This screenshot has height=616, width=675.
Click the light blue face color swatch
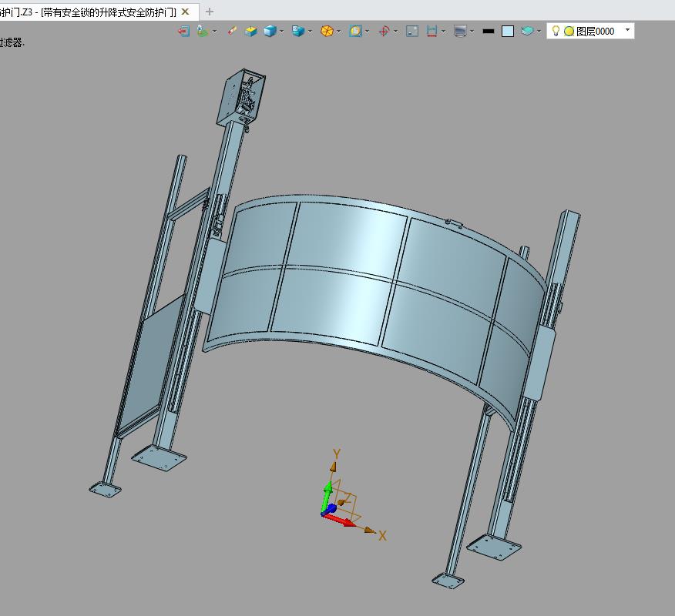(508, 31)
